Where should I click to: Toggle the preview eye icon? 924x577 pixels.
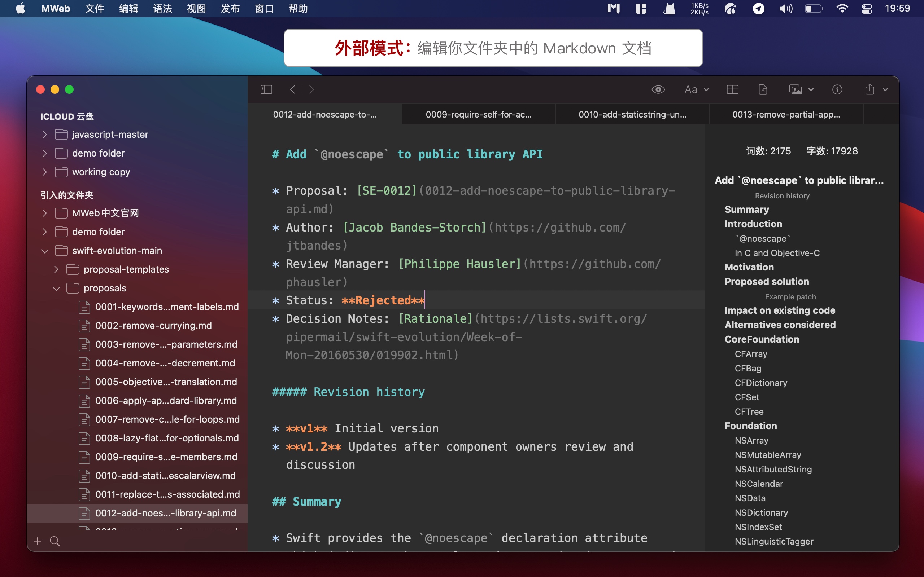tap(658, 90)
